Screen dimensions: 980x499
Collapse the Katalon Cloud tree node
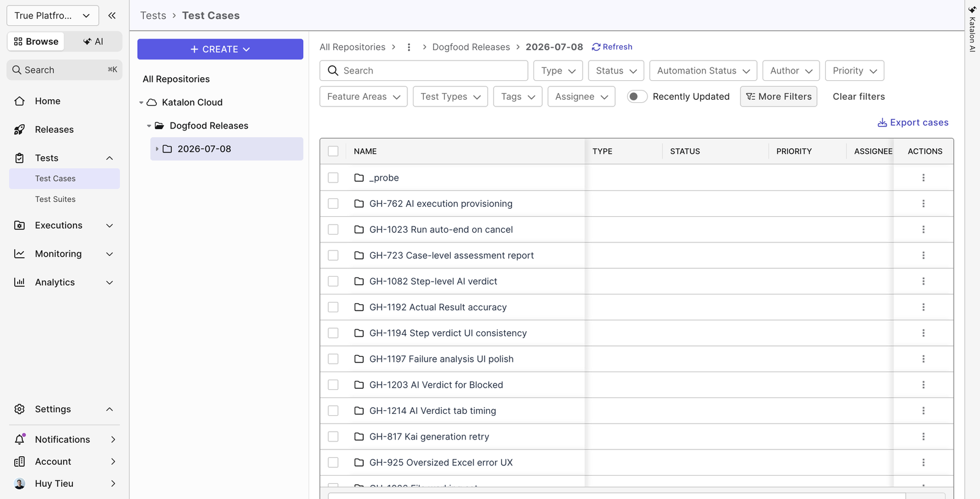click(x=141, y=103)
